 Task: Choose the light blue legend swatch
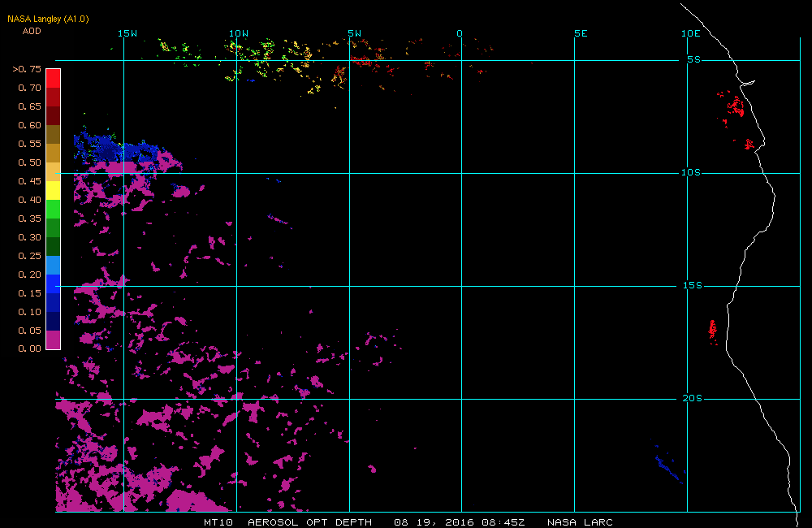coord(52,265)
